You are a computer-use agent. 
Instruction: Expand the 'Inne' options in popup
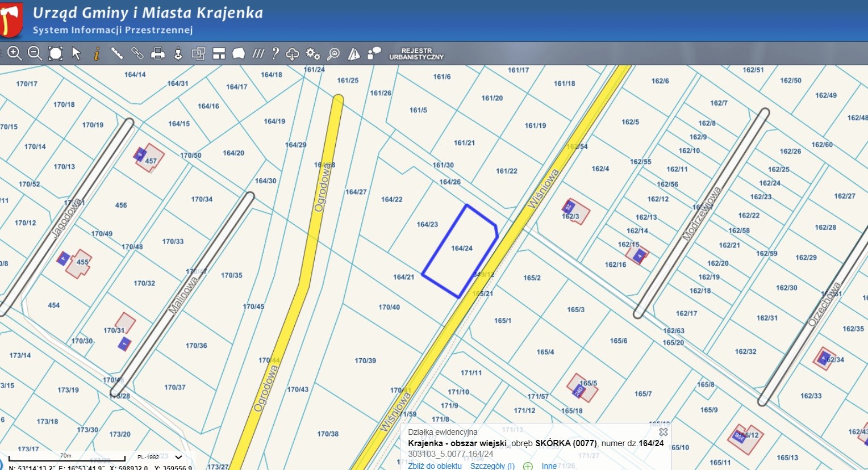point(549,466)
